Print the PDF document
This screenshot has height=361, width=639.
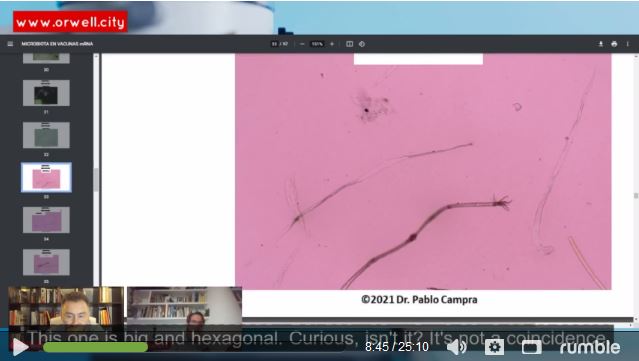(614, 44)
